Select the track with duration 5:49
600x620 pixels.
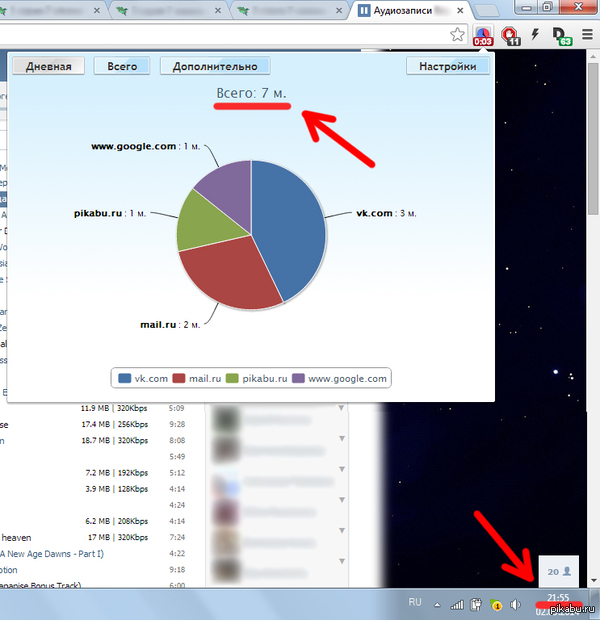point(93,457)
